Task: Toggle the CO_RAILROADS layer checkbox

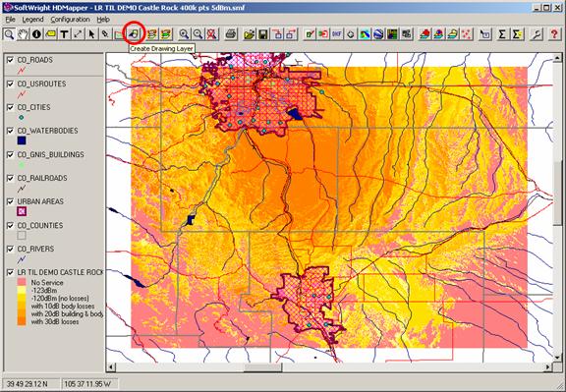Action: click(x=11, y=178)
